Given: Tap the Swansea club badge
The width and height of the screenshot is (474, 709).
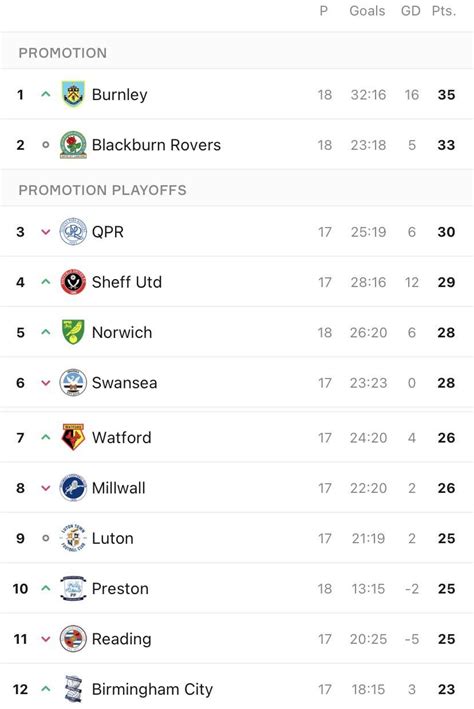Looking at the screenshot, I should pos(73,383).
